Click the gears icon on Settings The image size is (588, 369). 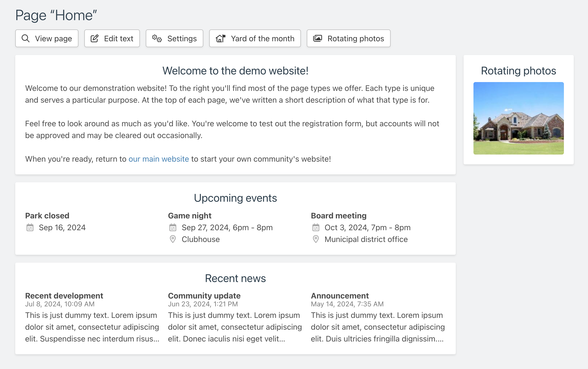point(157,38)
